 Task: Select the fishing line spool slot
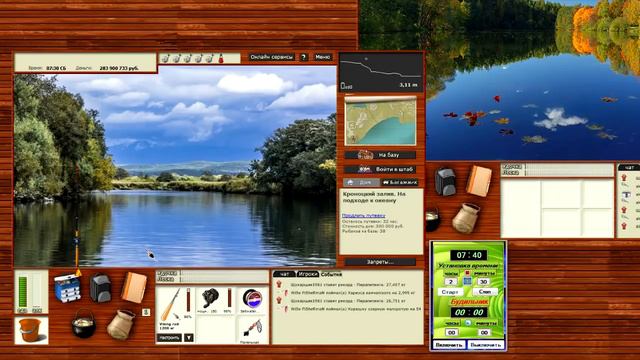[x=252, y=301]
